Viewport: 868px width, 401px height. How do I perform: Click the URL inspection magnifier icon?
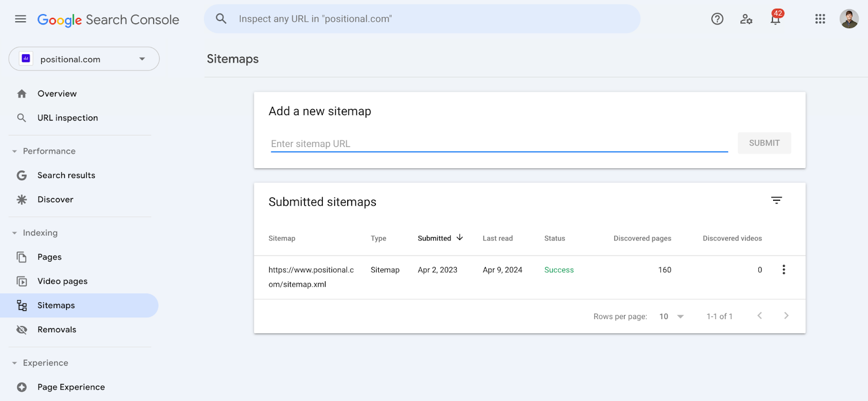pos(22,118)
